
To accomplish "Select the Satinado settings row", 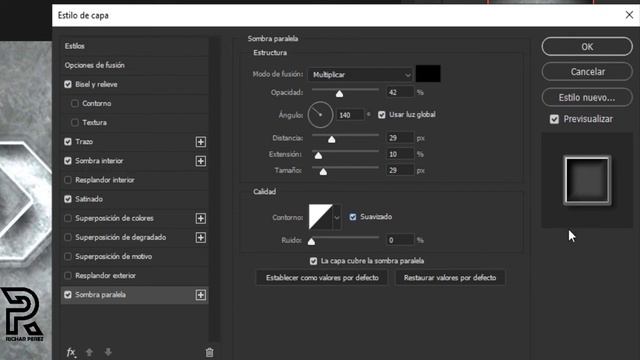I will point(134,199).
